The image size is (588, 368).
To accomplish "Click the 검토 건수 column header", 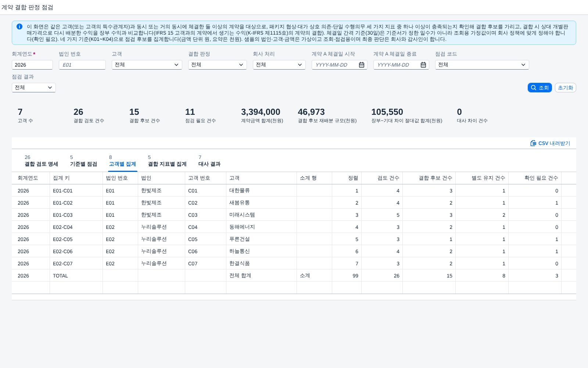I will 382,178.
